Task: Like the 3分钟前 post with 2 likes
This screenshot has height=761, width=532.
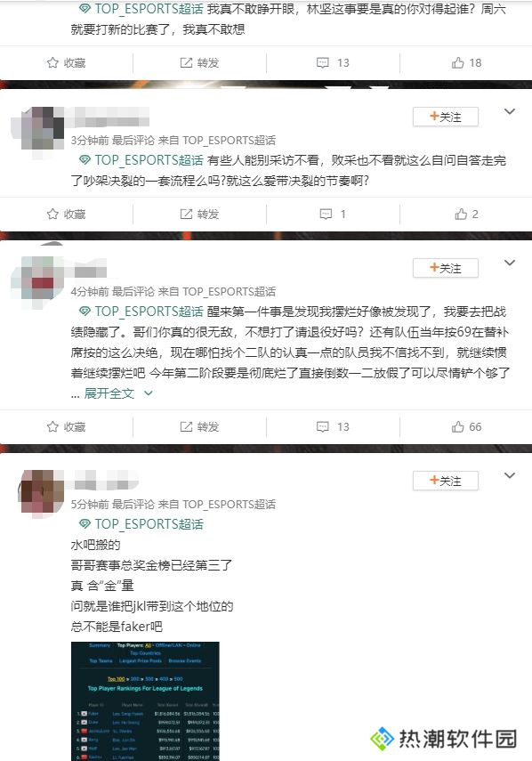Action: pos(466,214)
